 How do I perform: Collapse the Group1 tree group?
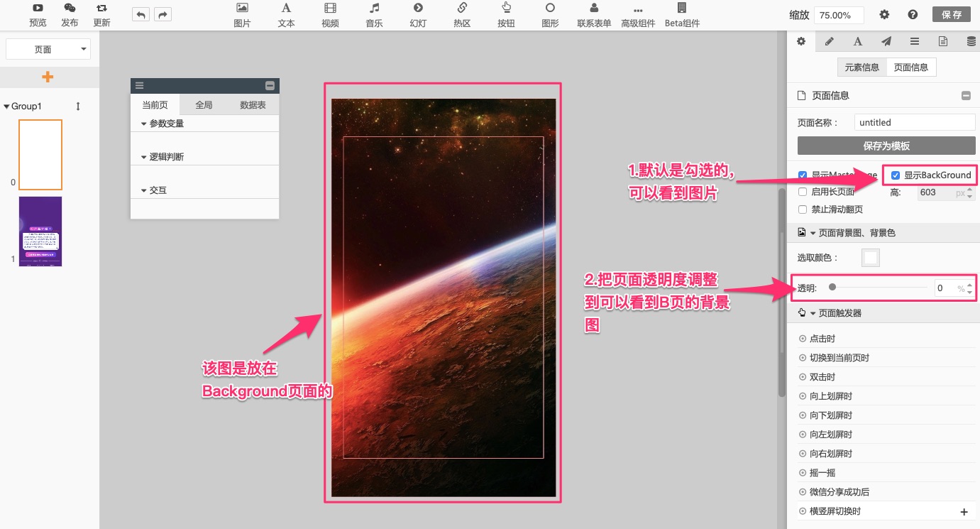[6, 107]
